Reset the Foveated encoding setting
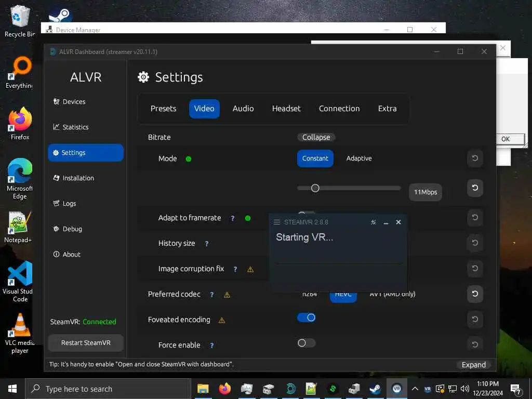This screenshot has width=532, height=399. pos(475,319)
